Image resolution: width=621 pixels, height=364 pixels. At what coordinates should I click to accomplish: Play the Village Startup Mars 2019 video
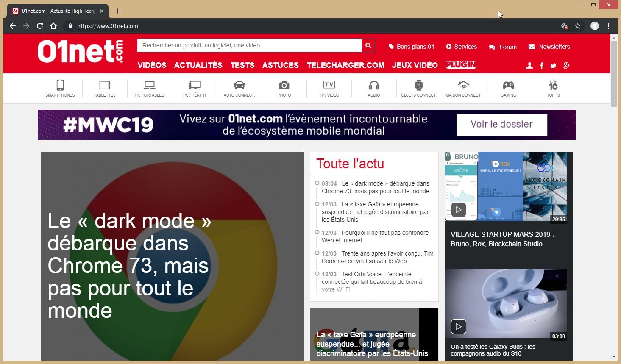[458, 209]
